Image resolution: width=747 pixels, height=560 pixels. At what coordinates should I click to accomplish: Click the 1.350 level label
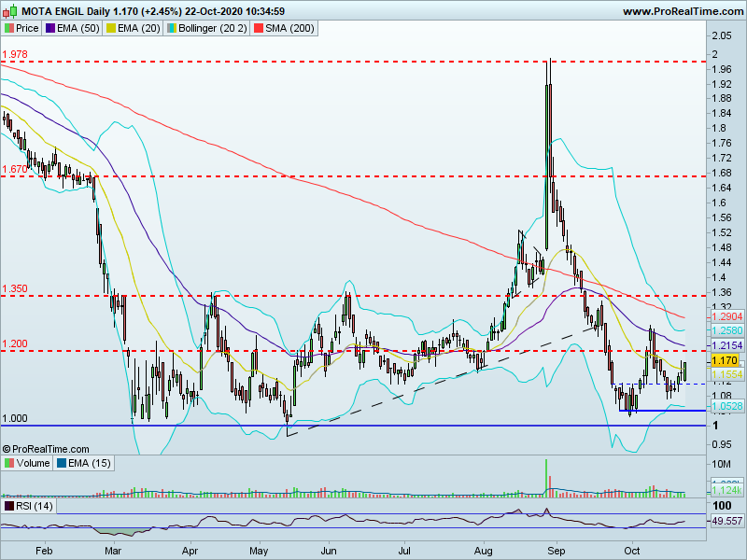15,288
